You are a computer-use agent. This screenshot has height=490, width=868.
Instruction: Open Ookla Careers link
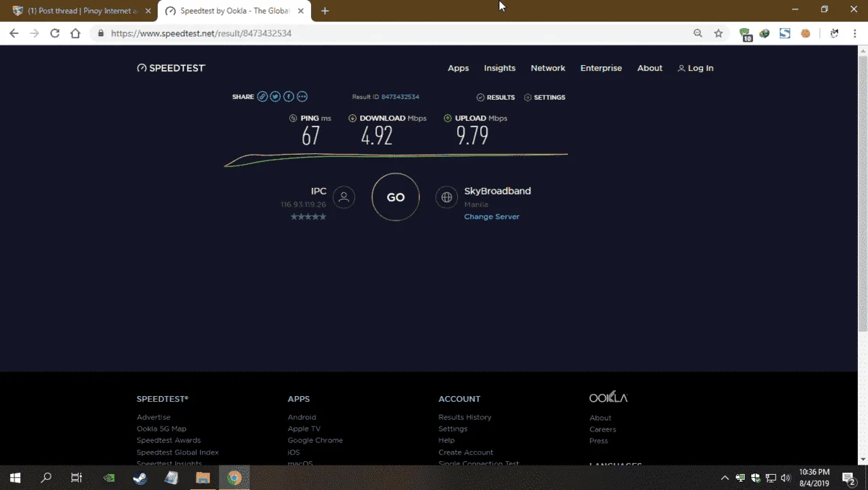tap(603, 429)
